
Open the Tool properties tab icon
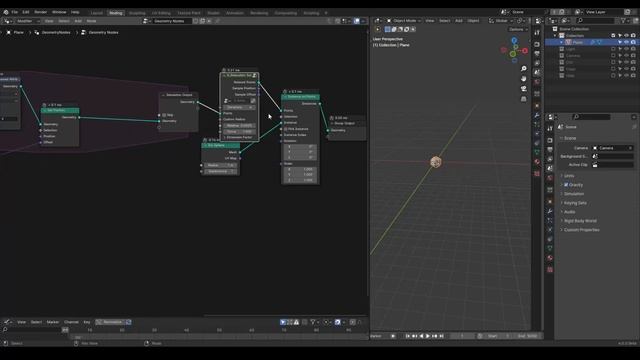[550, 129]
